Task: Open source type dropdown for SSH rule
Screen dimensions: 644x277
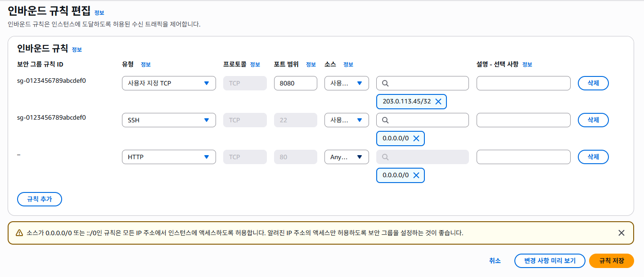Action: [347, 120]
